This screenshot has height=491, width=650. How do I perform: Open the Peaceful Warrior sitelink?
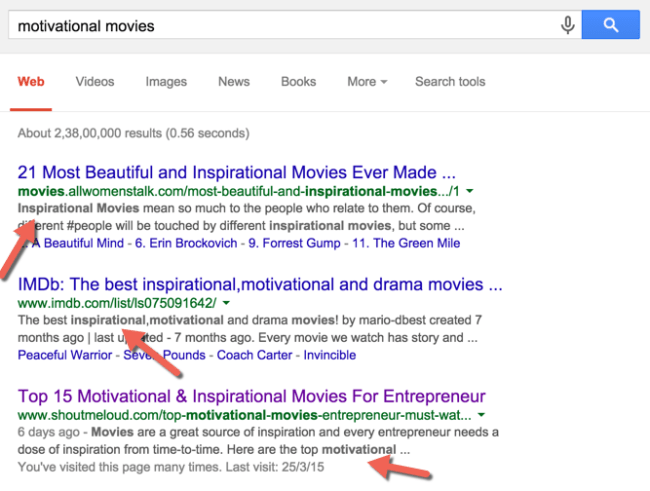click(x=65, y=355)
